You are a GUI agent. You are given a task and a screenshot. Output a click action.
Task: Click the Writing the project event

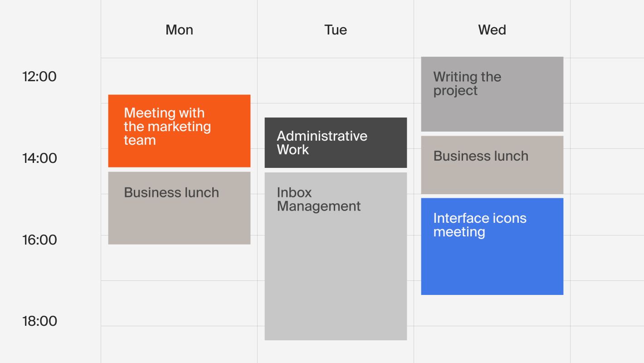(492, 94)
